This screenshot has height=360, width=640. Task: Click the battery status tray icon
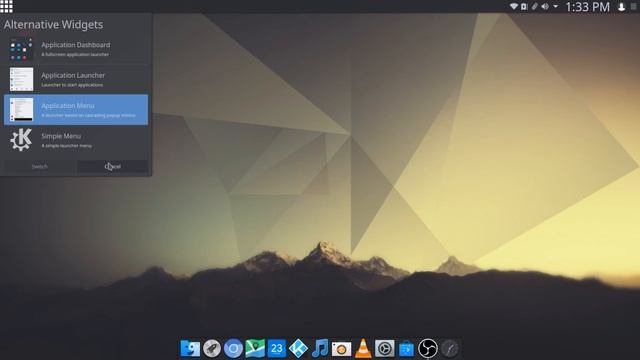[524, 7]
